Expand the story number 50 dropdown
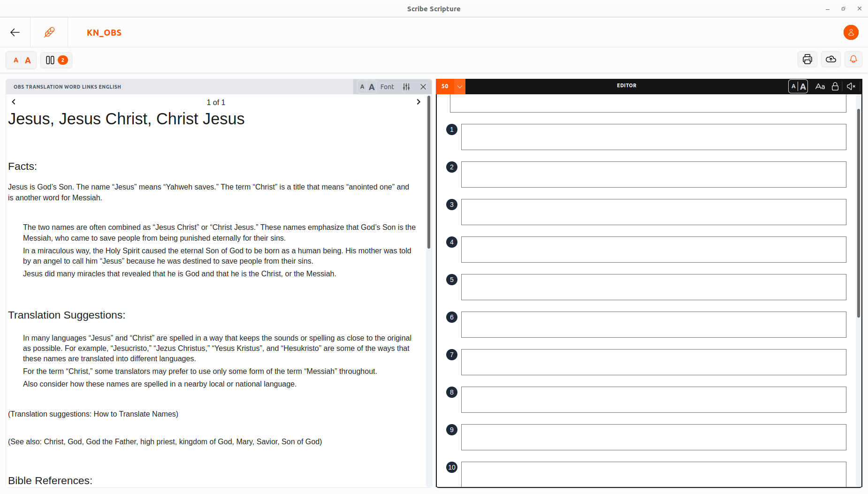Screen dimensions: 868x494 pyautogui.click(x=460, y=86)
